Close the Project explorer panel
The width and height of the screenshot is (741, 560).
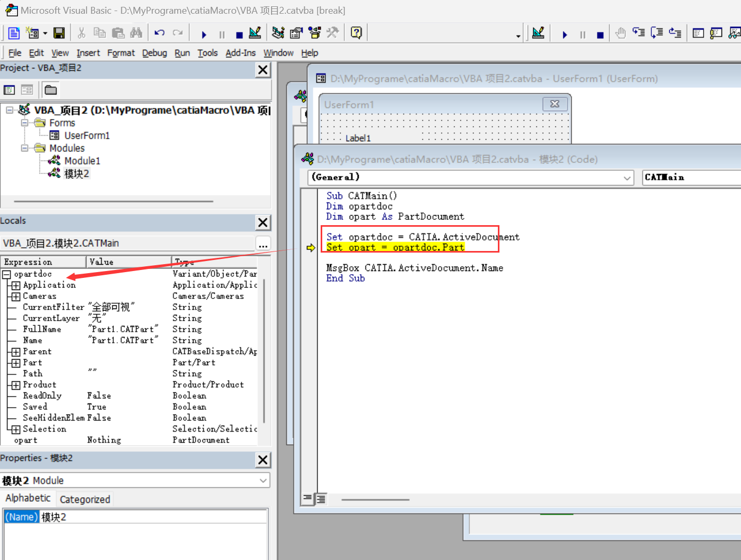coord(263,70)
